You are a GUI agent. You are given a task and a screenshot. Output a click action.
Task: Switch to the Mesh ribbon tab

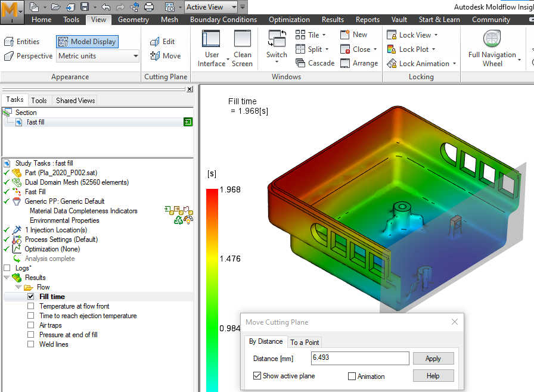[169, 19]
